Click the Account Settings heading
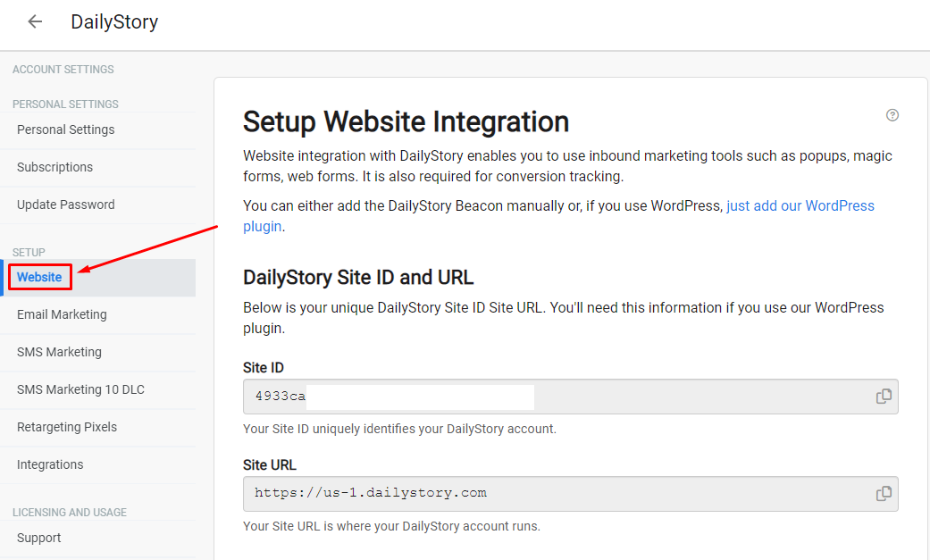The width and height of the screenshot is (930, 560). coord(63,70)
